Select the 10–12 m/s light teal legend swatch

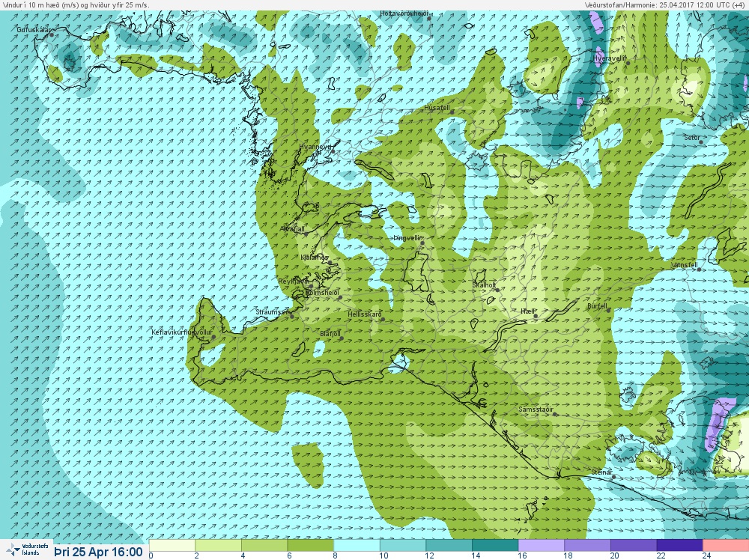[x=403, y=545]
